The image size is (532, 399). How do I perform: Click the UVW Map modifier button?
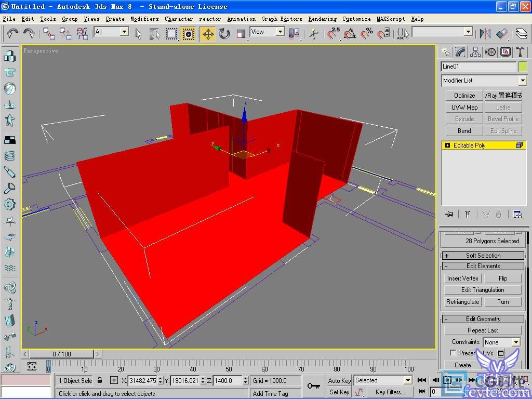[464, 108]
